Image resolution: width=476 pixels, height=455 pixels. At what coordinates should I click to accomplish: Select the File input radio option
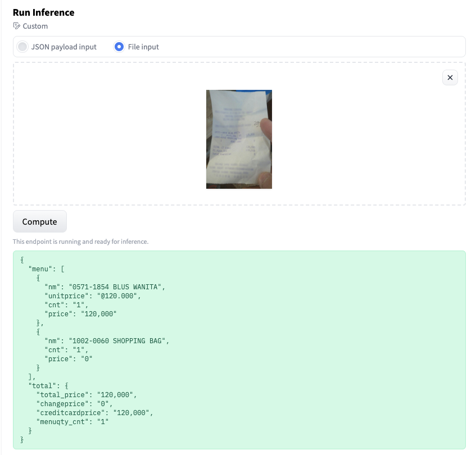[x=119, y=47]
